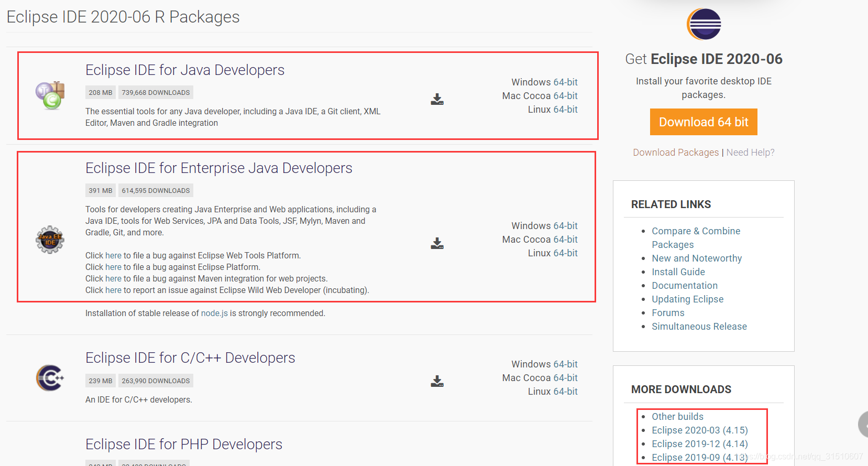Click Download 64 bit orange button
Viewport: 868px width, 466px height.
[x=704, y=122]
